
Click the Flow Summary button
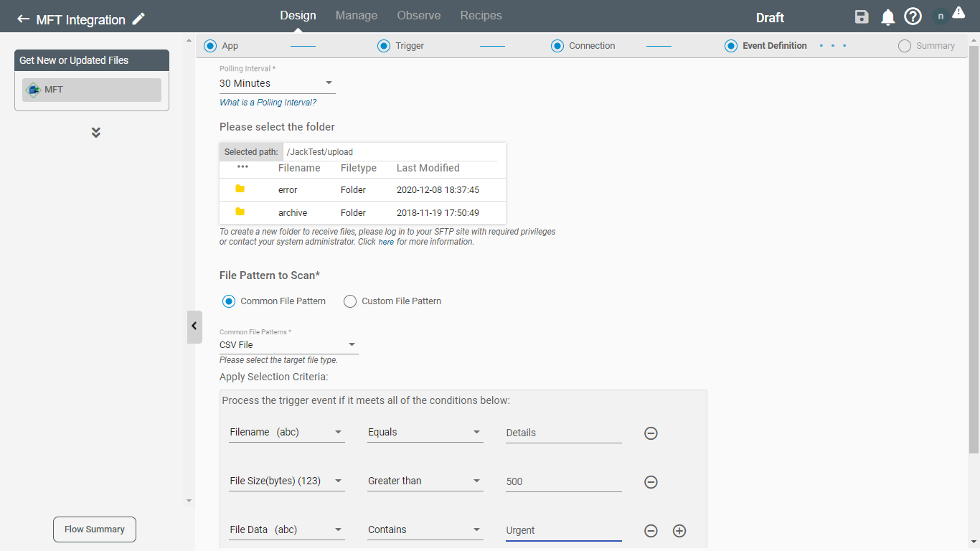pos(95,529)
